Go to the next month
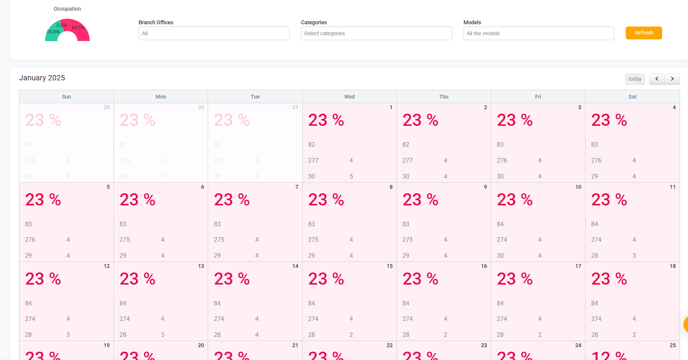 coord(672,79)
